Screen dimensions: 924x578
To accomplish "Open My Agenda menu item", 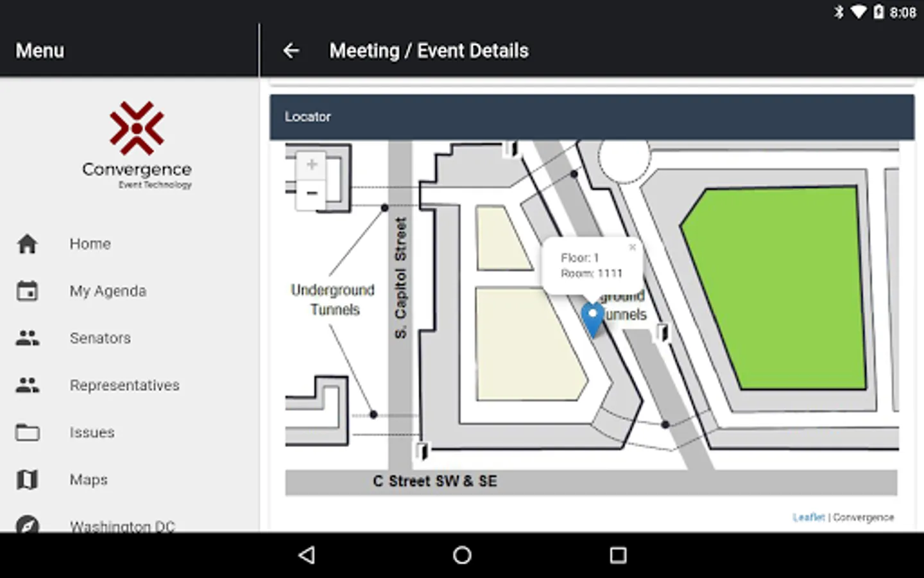I will pos(130,291).
